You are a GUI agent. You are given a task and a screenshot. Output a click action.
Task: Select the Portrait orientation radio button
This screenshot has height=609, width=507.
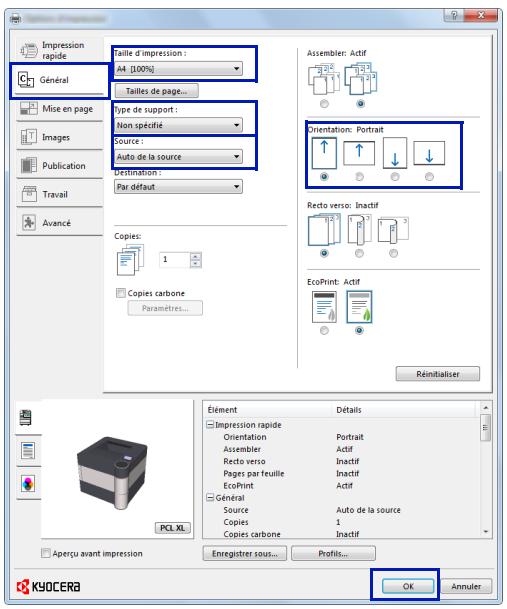pyautogui.click(x=324, y=177)
